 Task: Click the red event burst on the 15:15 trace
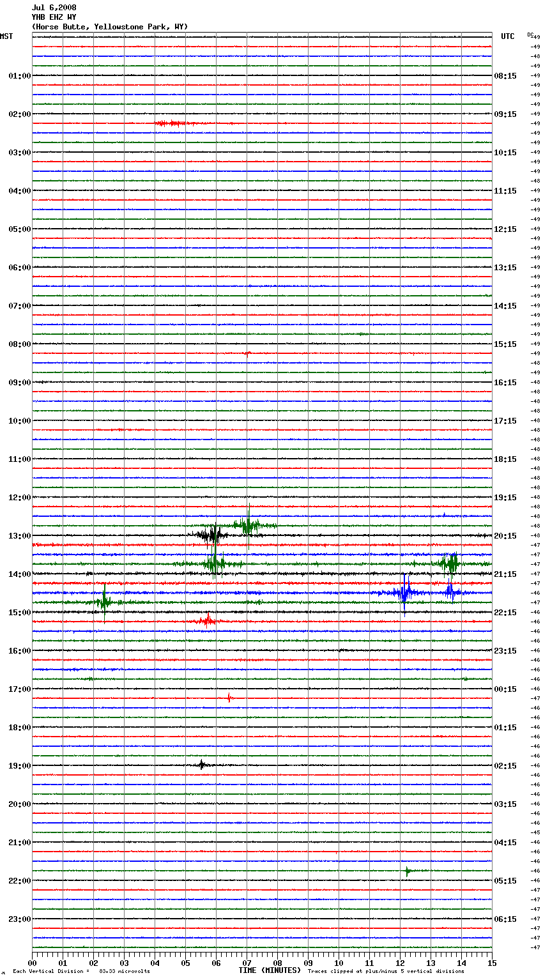(207, 620)
